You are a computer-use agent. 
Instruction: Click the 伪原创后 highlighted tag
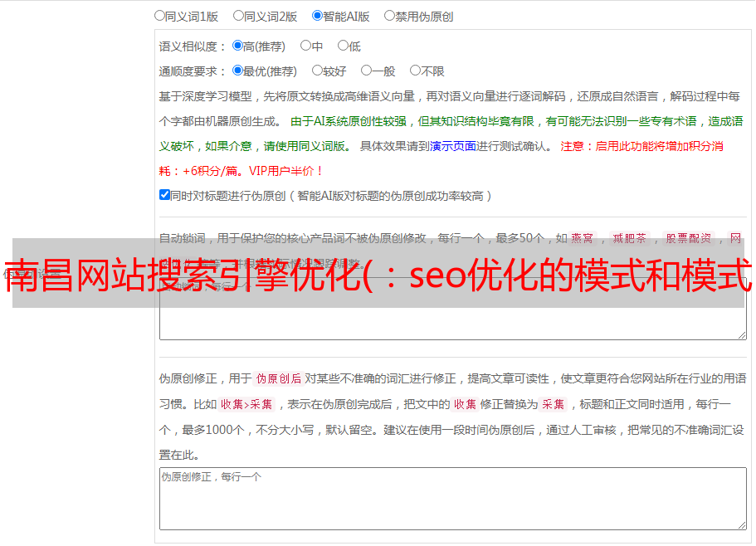(278, 378)
